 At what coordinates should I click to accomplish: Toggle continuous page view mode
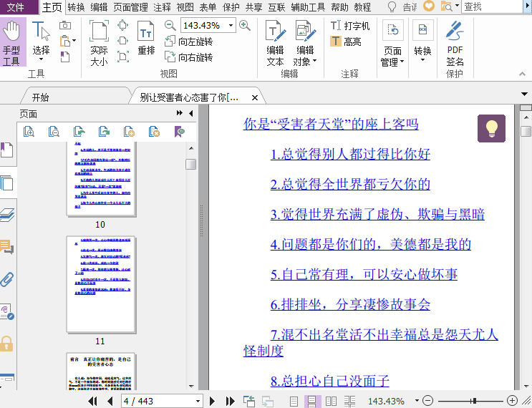click(311, 402)
